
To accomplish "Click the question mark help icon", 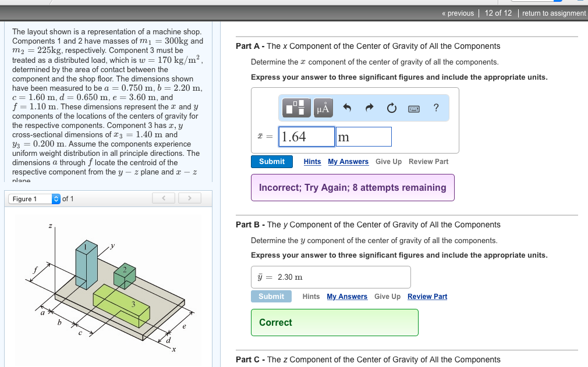I will (435, 108).
